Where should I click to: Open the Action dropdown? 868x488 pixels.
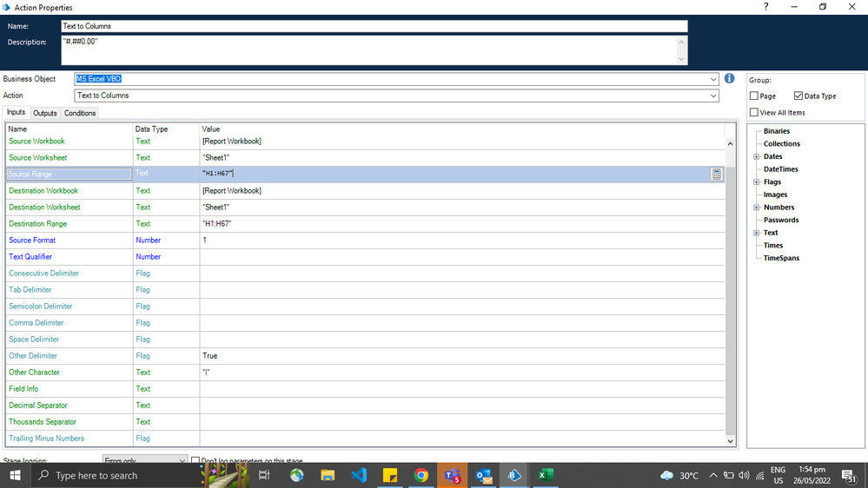713,96
